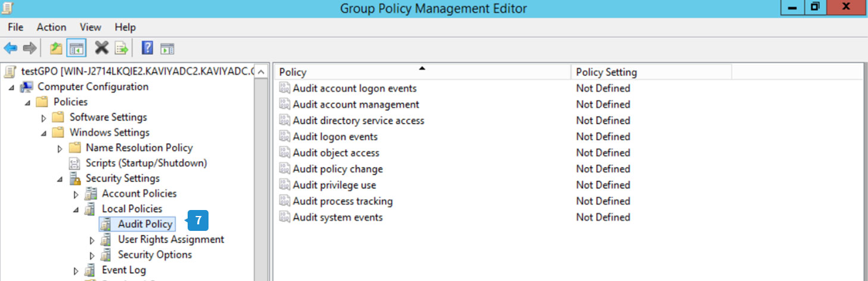Open the Action menu
Image resolution: width=868 pixels, height=281 pixels.
(51, 27)
